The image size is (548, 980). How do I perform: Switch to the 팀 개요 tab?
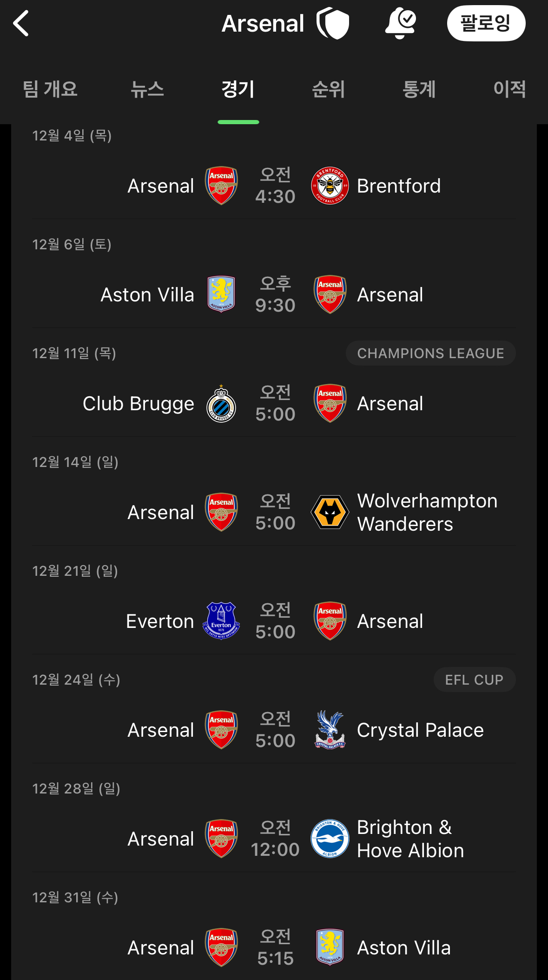[x=50, y=89]
